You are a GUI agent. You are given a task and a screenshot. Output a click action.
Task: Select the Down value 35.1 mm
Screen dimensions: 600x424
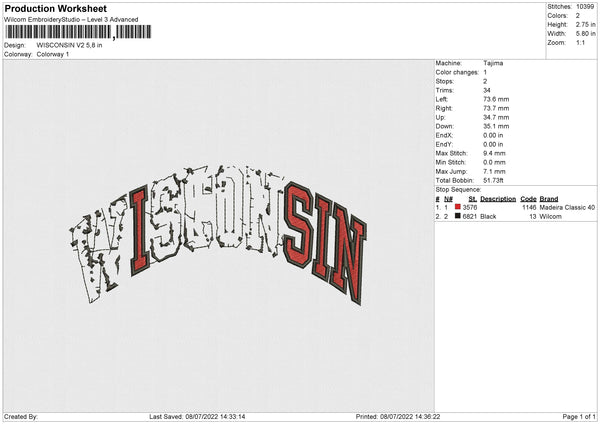coord(496,126)
